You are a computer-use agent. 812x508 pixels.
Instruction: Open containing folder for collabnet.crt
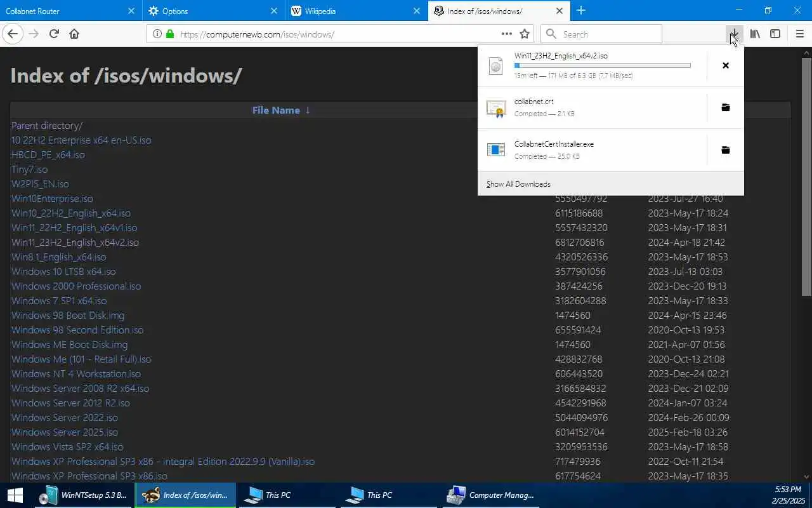(726, 107)
